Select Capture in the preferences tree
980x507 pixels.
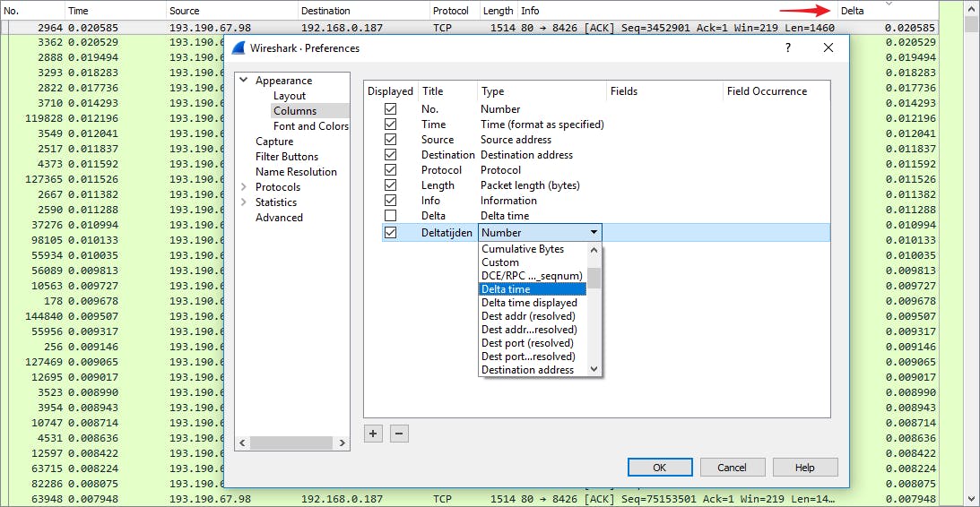point(274,142)
